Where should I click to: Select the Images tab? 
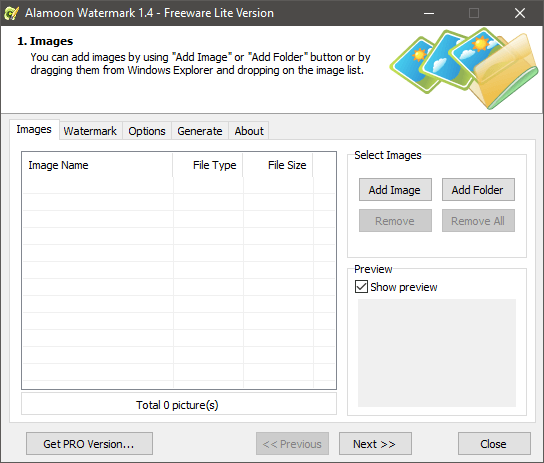[x=34, y=129]
